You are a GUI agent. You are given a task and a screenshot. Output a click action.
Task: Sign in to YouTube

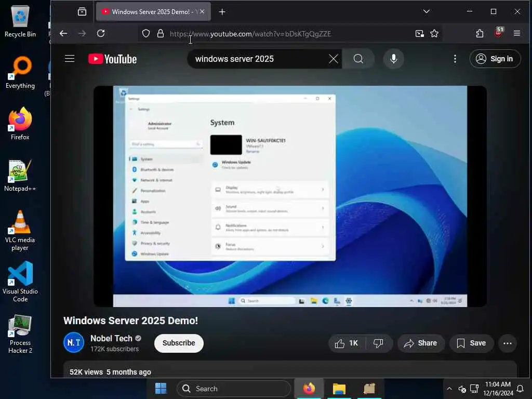[x=495, y=59]
